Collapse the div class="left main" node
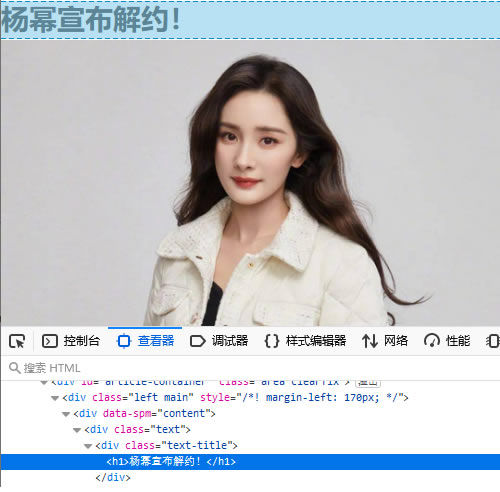This screenshot has height=492, width=500. coord(55,398)
